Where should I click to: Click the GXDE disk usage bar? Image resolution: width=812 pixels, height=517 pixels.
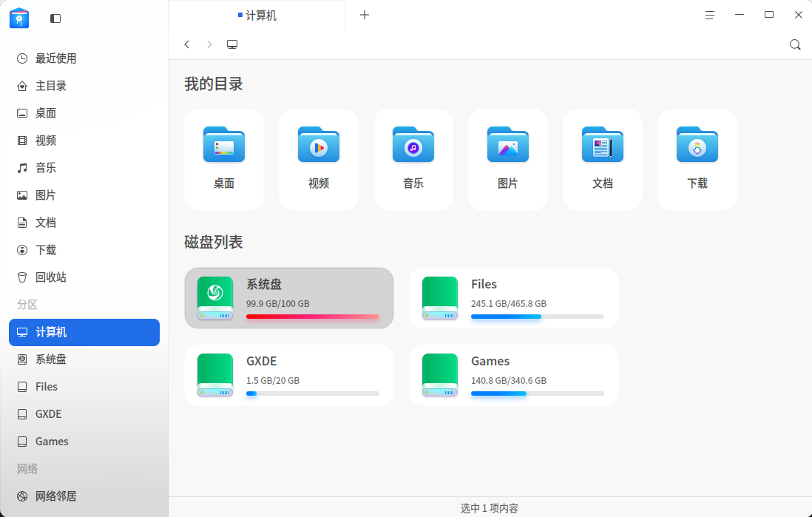click(313, 393)
